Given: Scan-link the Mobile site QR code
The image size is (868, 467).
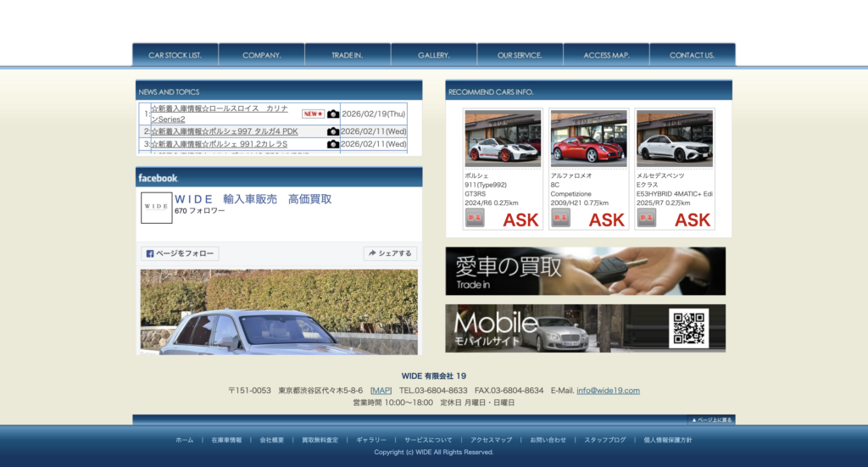Looking at the screenshot, I should point(688,328).
